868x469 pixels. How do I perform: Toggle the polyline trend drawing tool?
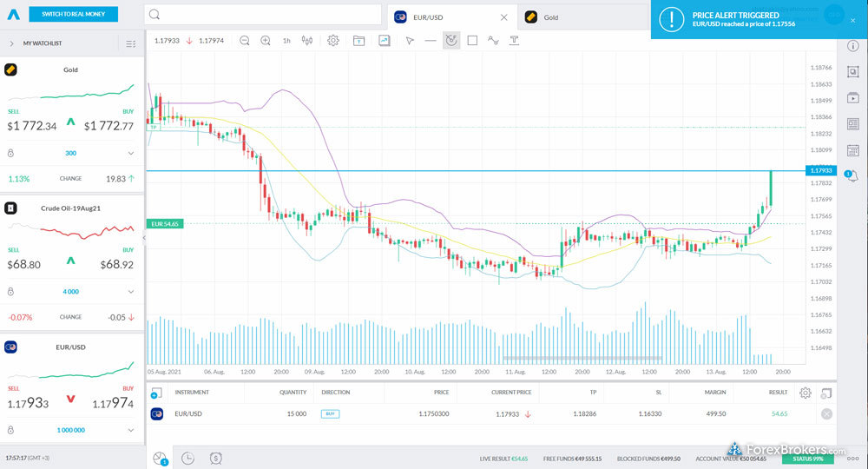493,40
